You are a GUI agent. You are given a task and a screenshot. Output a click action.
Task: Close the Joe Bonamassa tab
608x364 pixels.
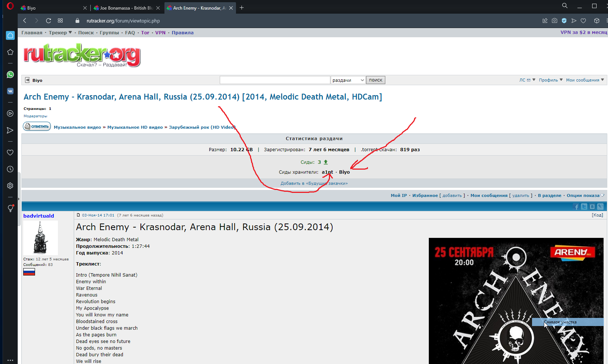coord(158,8)
